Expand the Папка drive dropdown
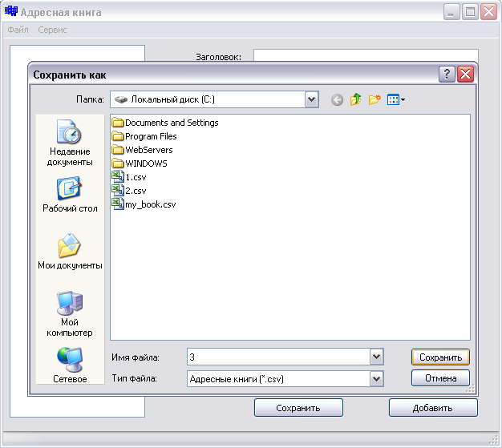The height and width of the screenshot is (448, 502). tap(311, 99)
